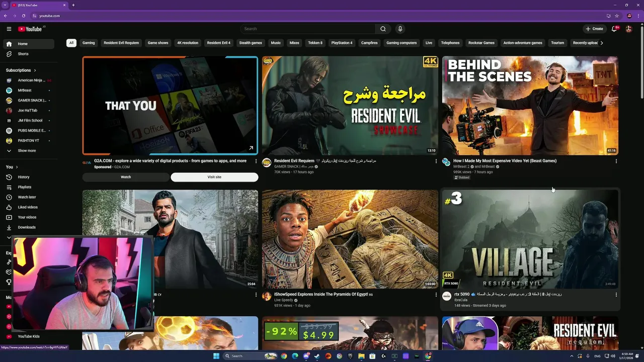Open the browser three-dot menu

638,16
